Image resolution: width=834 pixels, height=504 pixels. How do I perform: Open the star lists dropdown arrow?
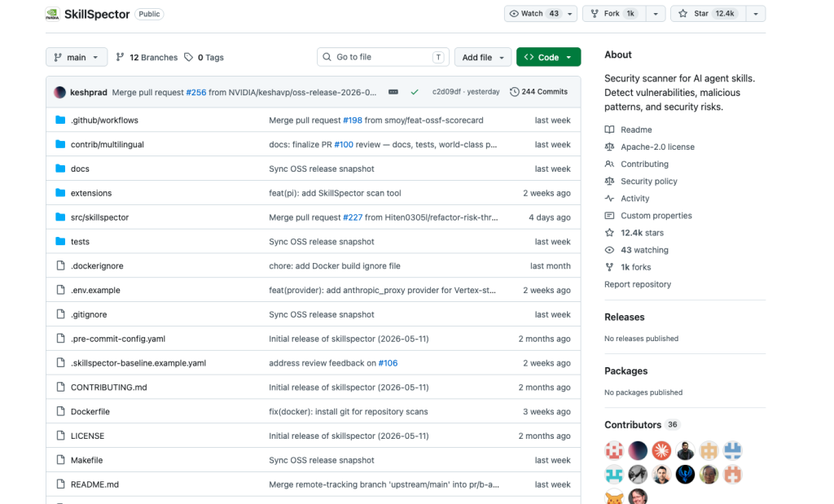tap(756, 14)
